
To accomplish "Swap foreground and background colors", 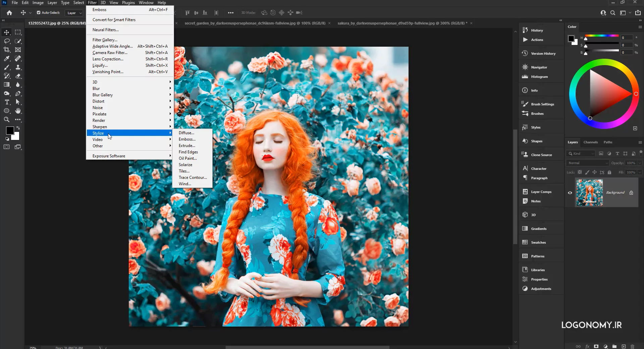I will coord(18,128).
